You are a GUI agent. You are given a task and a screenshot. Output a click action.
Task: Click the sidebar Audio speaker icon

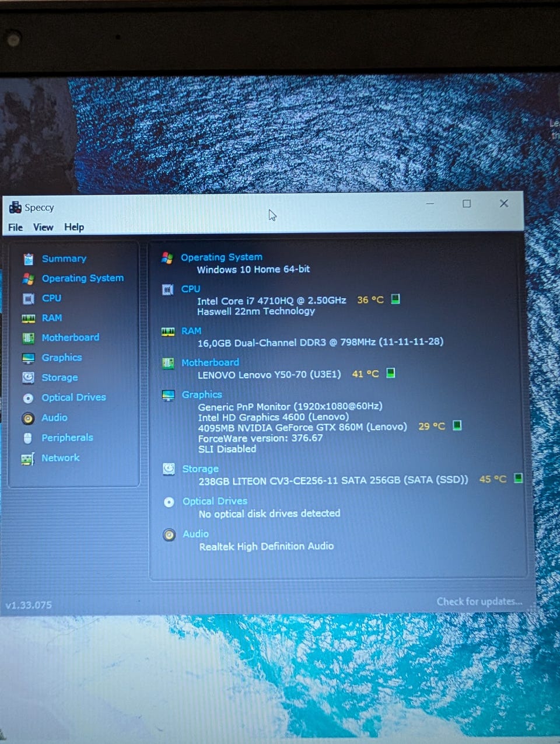pos(28,418)
